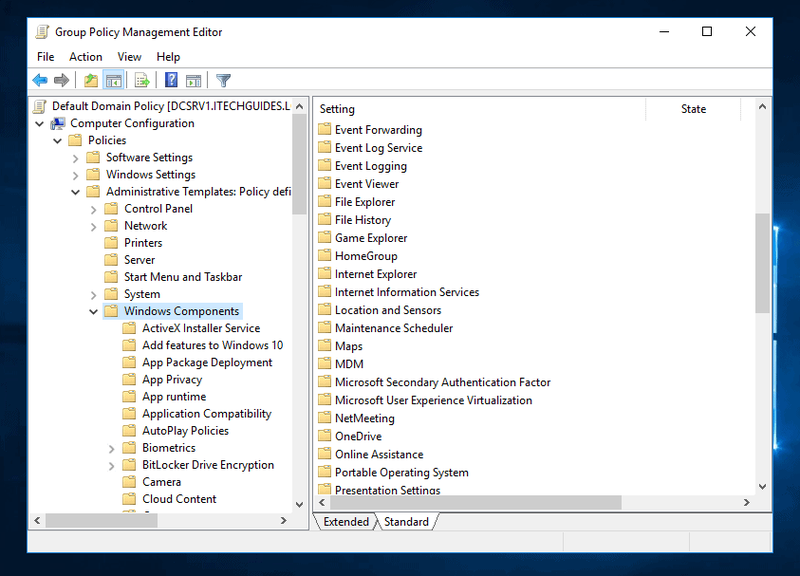Screen dimensions: 800x576
Task: Click the Game Explorer folder icon
Action: (x=324, y=238)
